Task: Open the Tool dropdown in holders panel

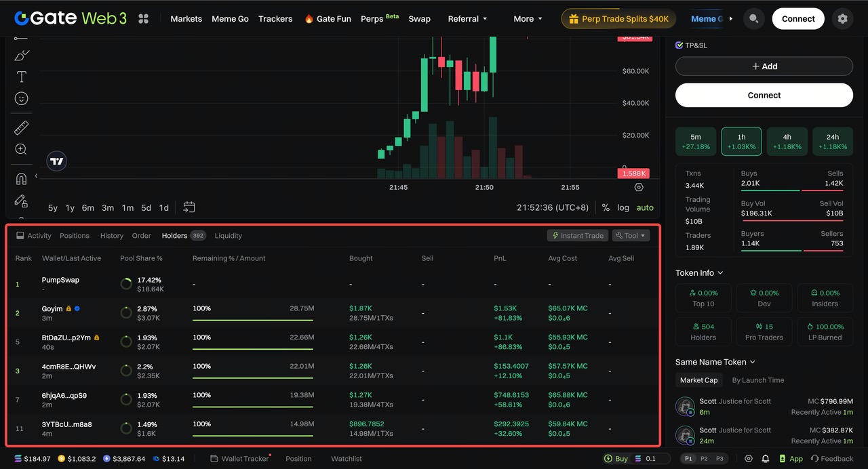Action: click(x=631, y=236)
